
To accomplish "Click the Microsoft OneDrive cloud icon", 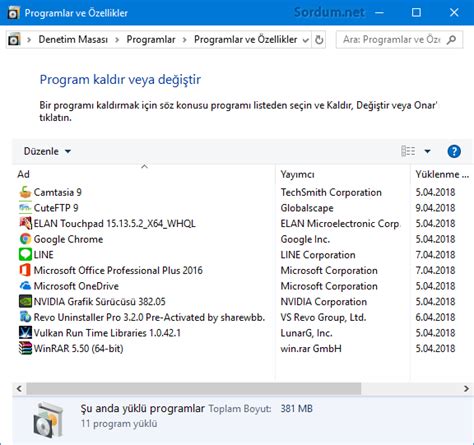I will tap(25, 286).
